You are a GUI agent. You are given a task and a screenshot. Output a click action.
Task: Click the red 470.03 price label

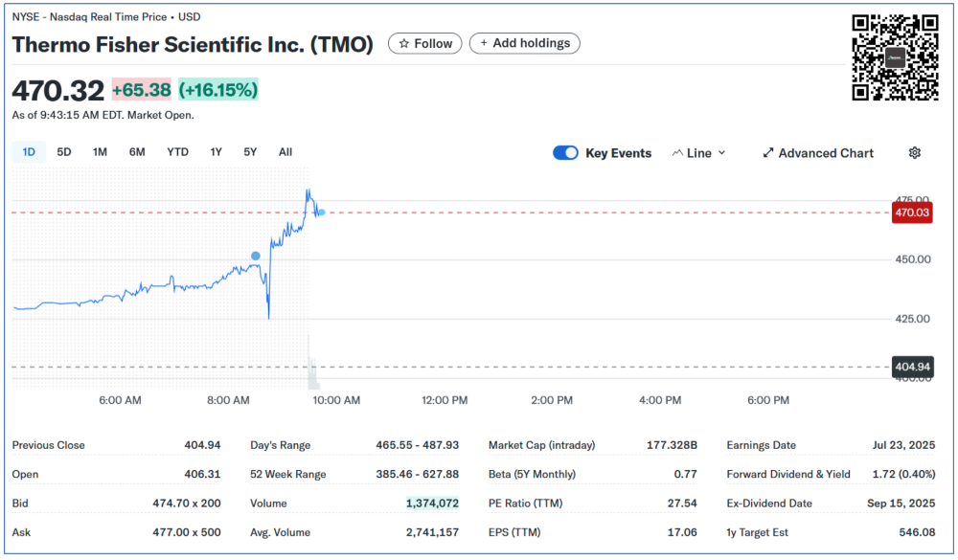(x=912, y=213)
